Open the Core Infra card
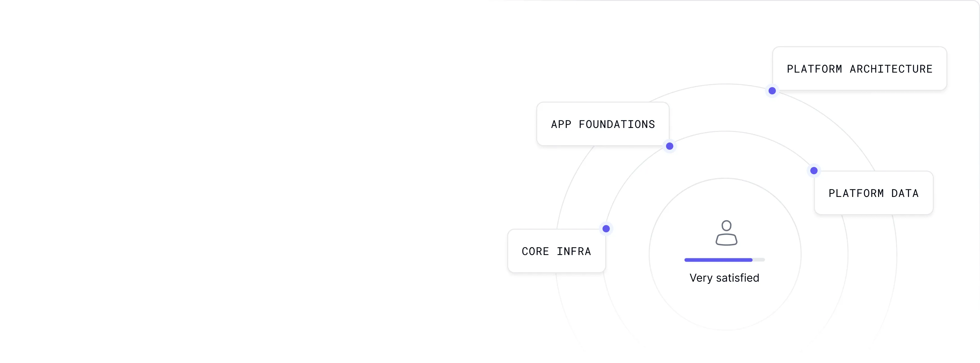 (x=556, y=251)
